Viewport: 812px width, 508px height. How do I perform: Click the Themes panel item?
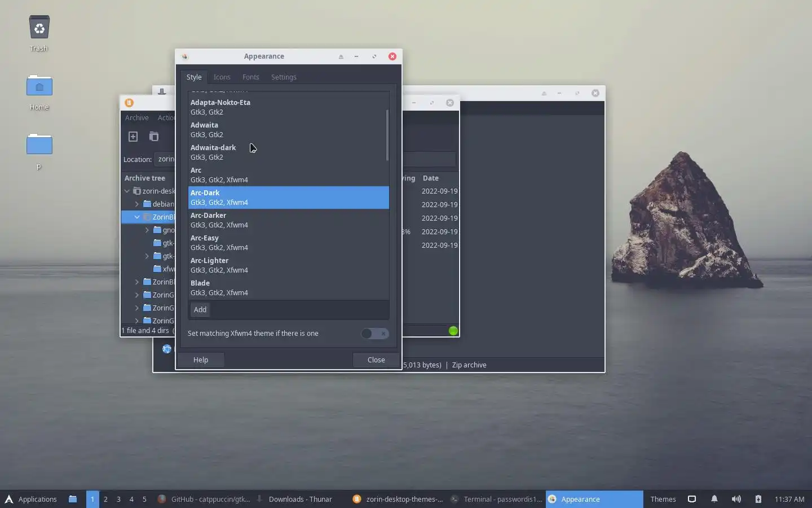click(x=663, y=499)
